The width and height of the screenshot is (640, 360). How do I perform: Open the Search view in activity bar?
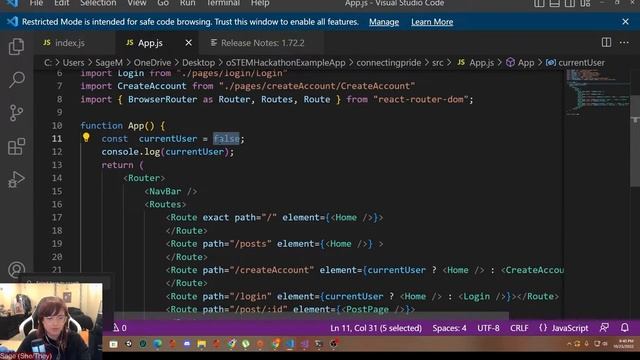(x=16, y=80)
